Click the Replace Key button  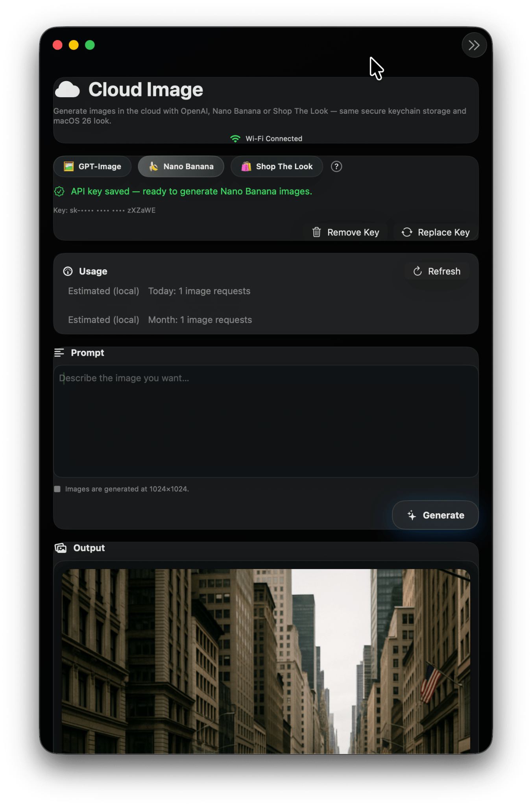[x=436, y=232]
